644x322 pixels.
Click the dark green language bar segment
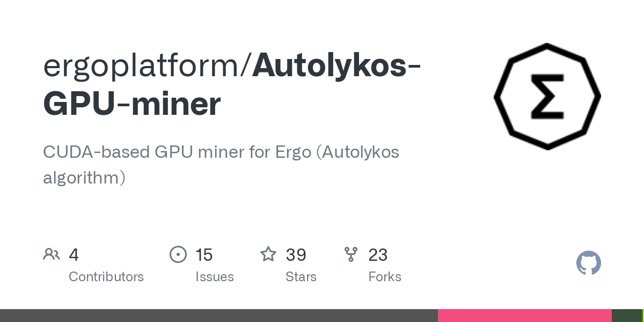click(x=627, y=316)
